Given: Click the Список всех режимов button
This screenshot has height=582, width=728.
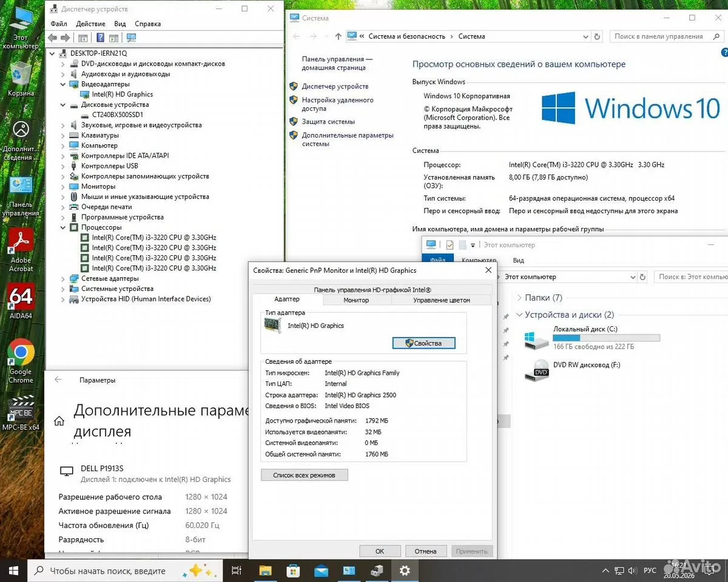Looking at the screenshot, I should [x=304, y=475].
